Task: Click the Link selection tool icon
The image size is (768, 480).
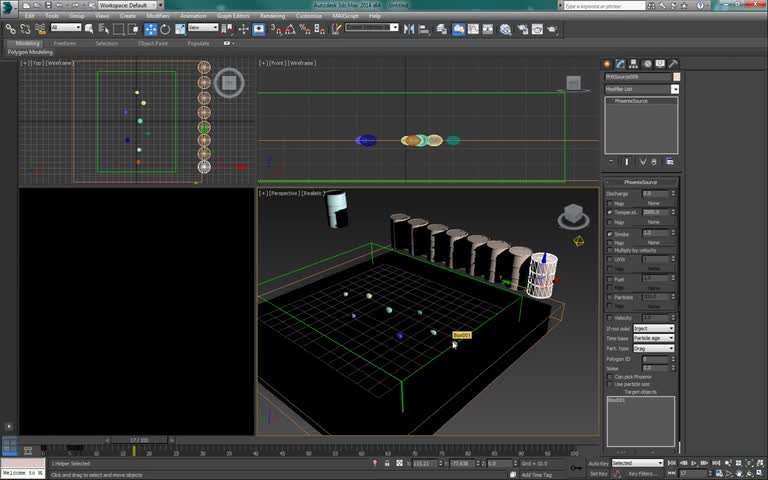Action: [10, 29]
